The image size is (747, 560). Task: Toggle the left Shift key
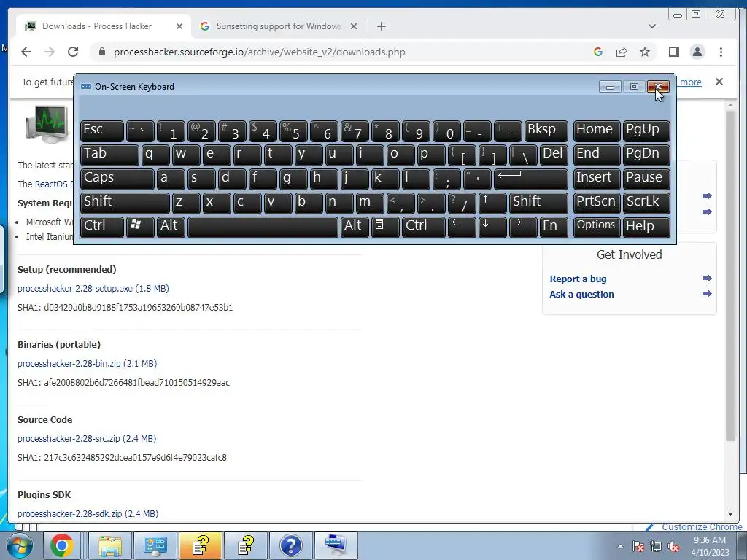[x=125, y=203]
